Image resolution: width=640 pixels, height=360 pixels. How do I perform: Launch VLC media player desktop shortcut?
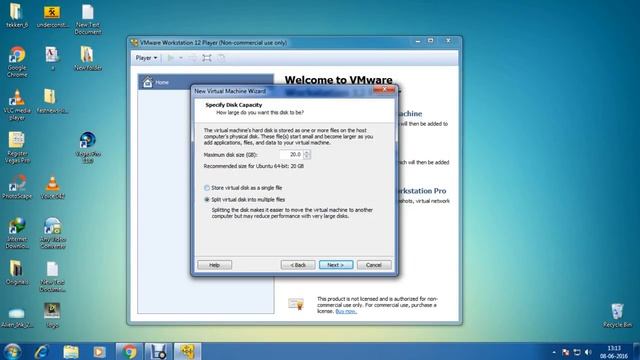17,104
